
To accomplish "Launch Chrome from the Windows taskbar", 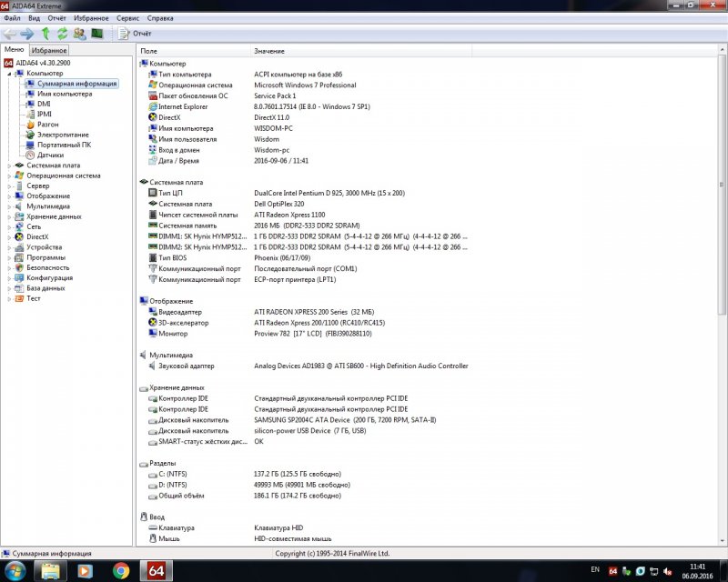I will [120, 570].
